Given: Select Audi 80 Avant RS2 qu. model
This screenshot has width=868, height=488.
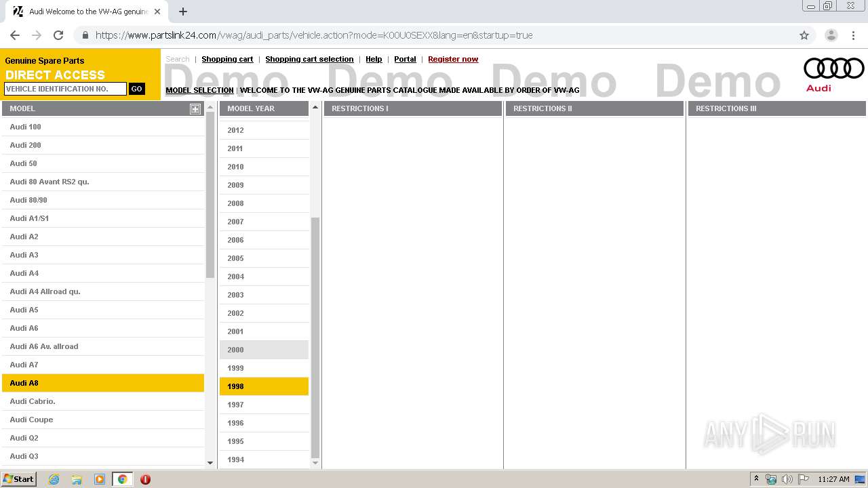Looking at the screenshot, I should 103,182.
